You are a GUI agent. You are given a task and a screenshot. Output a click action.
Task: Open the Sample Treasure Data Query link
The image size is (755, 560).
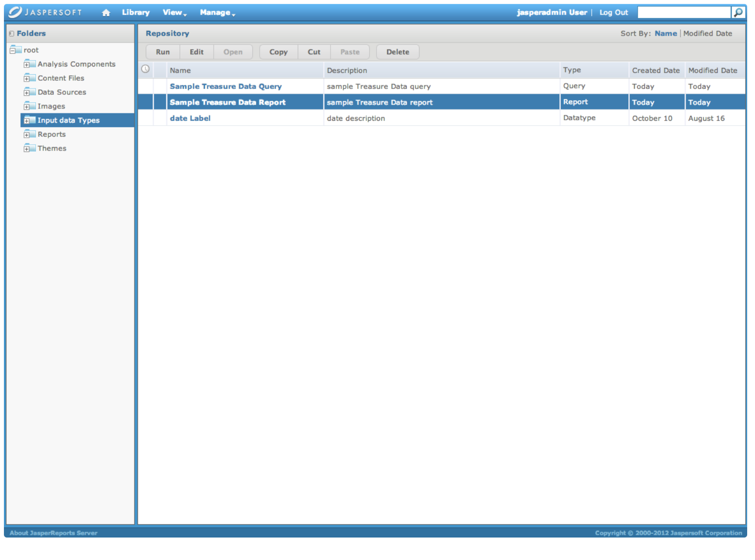pyautogui.click(x=225, y=86)
